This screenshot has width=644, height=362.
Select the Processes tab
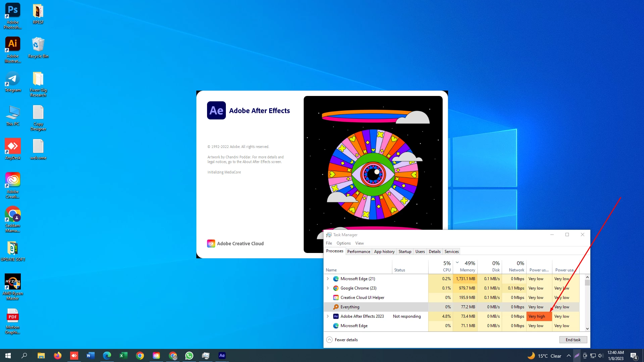[x=335, y=251]
